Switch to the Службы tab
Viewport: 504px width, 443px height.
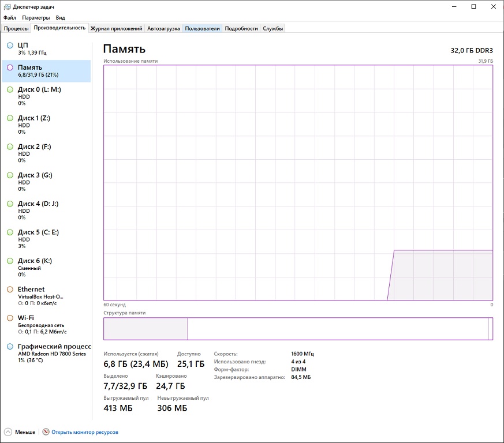(x=272, y=29)
